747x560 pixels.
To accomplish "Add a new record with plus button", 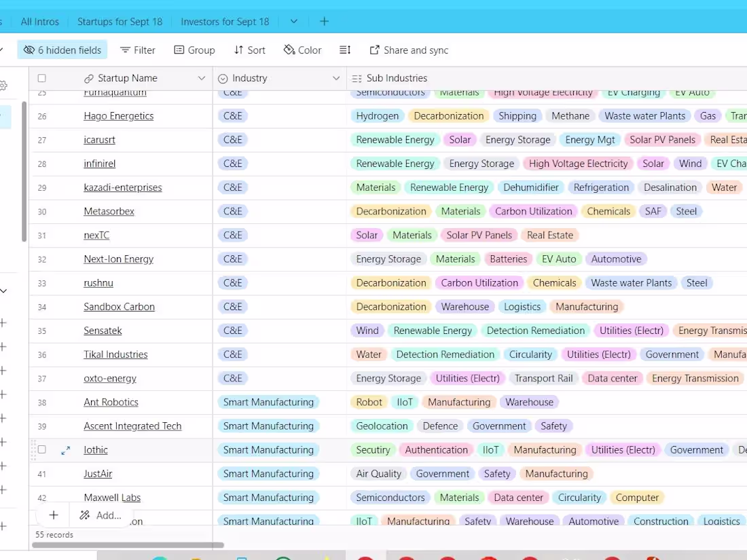I will coord(54,515).
